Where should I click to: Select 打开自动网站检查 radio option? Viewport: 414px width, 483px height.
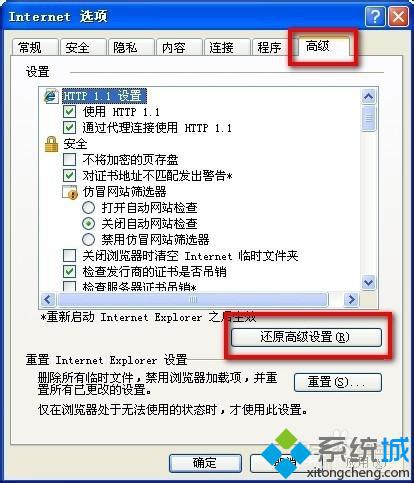88,208
